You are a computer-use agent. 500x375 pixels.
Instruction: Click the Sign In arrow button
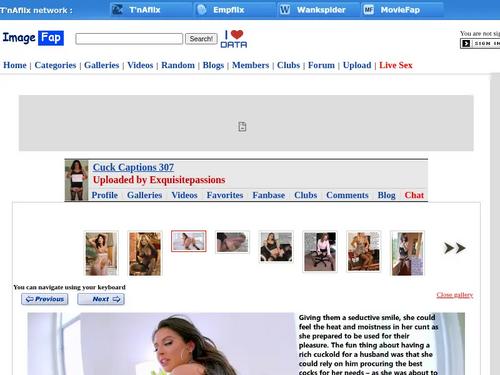480,43
